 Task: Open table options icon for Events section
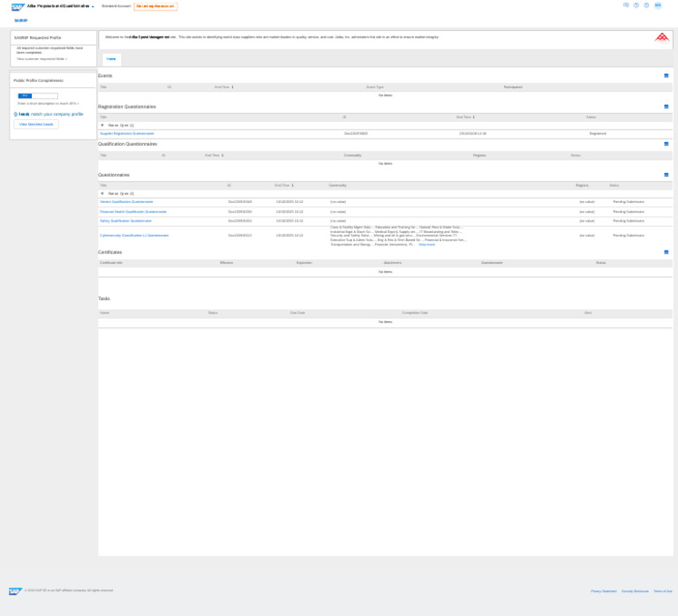[x=667, y=76]
